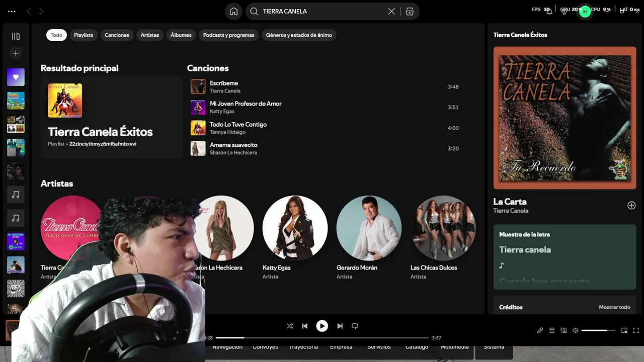Open the miniplayer icon
This screenshot has height=362, width=644.
pos(624,330)
